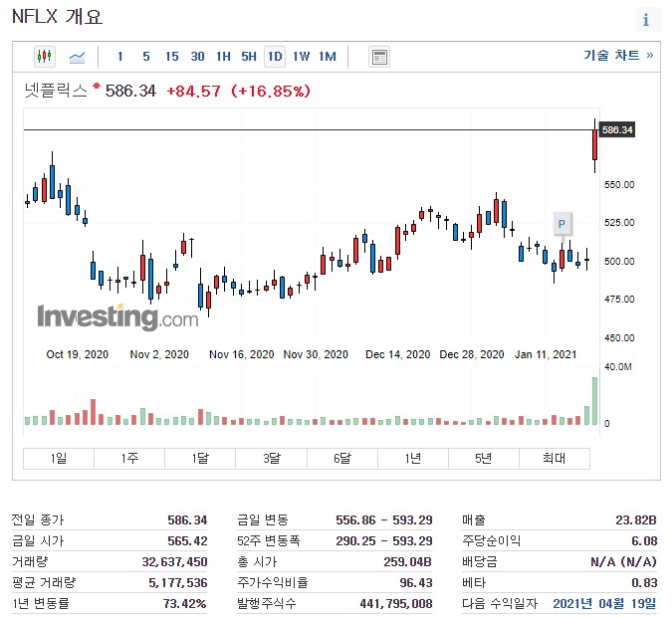This screenshot has width=672, height=618.
Task: Click the 넷플릭스 stock name label
Action: (x=56, y=91)
